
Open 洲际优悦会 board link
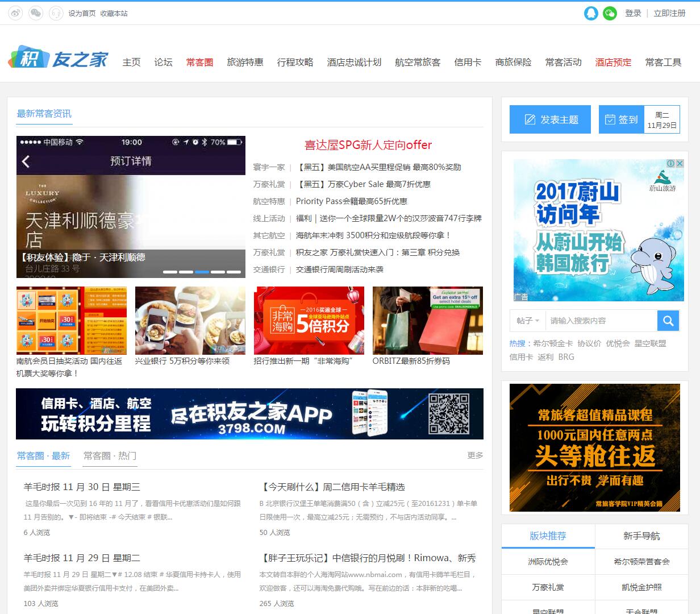pos(548,562)
